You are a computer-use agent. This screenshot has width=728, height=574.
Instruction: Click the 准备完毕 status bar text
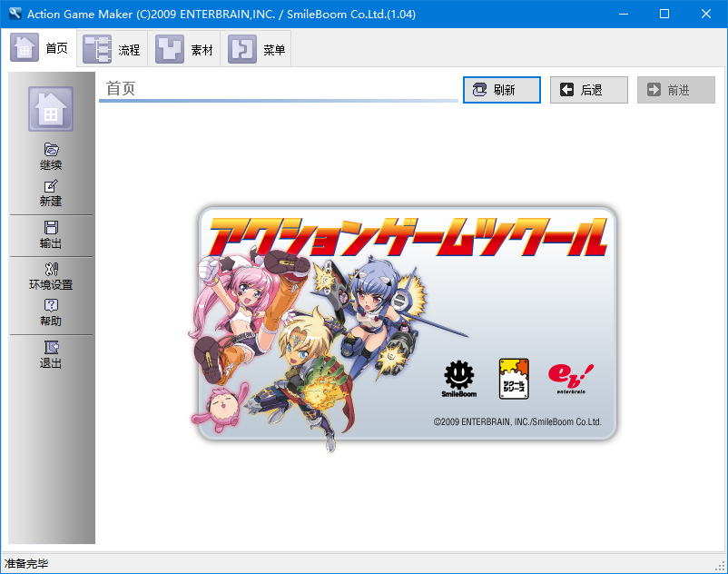(x=26, y=564)
